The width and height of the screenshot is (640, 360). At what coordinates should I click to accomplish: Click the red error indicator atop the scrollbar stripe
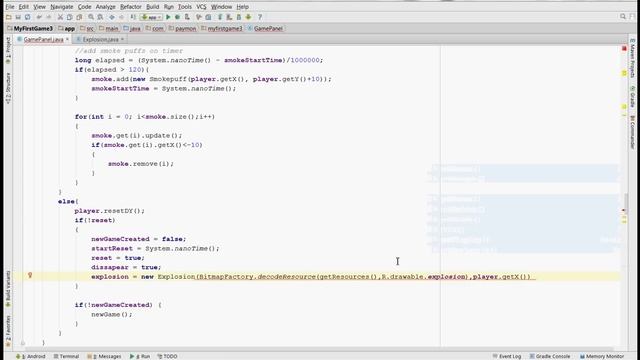click(624, 49)
